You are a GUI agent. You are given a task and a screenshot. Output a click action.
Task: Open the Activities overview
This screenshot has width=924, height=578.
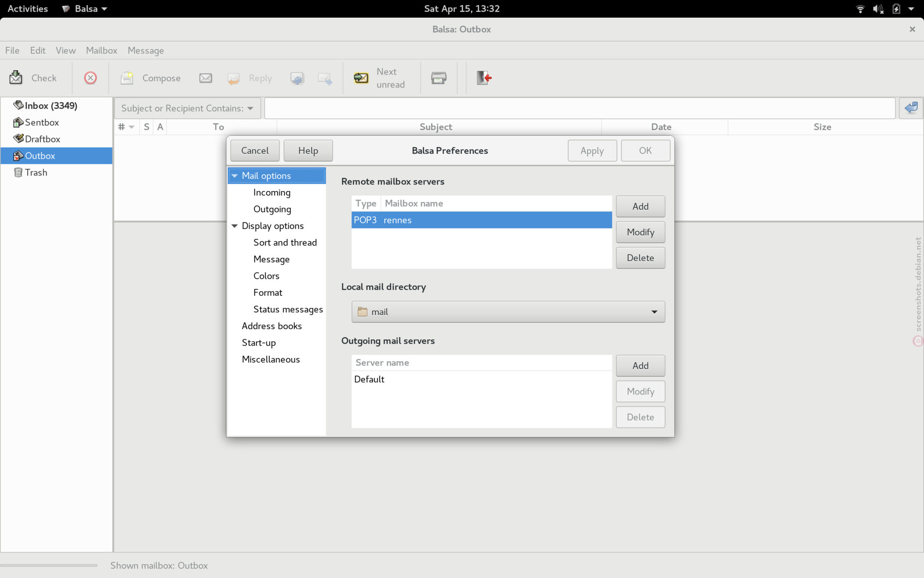[x=28, y=9]
